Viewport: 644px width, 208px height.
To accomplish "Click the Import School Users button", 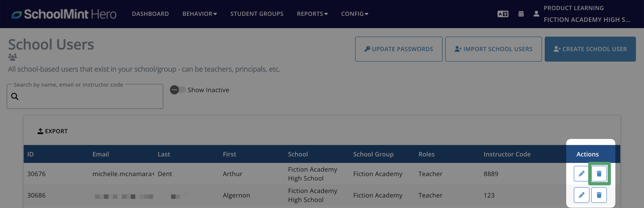I will tap(493, 49).
